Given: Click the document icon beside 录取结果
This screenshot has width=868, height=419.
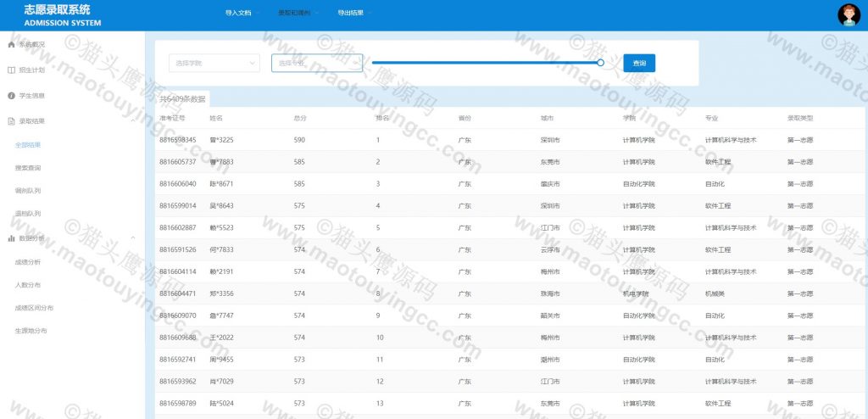Looking at the screenshot, I should coord(11,120).
